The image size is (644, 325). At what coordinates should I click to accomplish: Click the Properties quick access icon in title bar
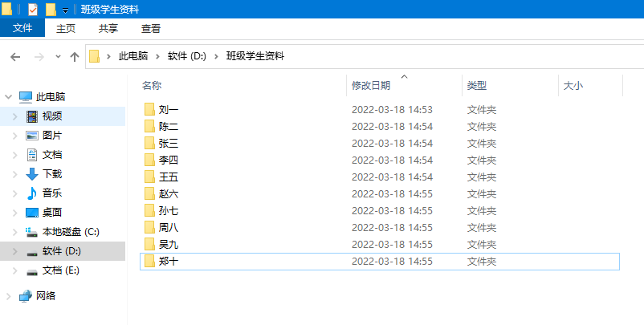[33, 9]
